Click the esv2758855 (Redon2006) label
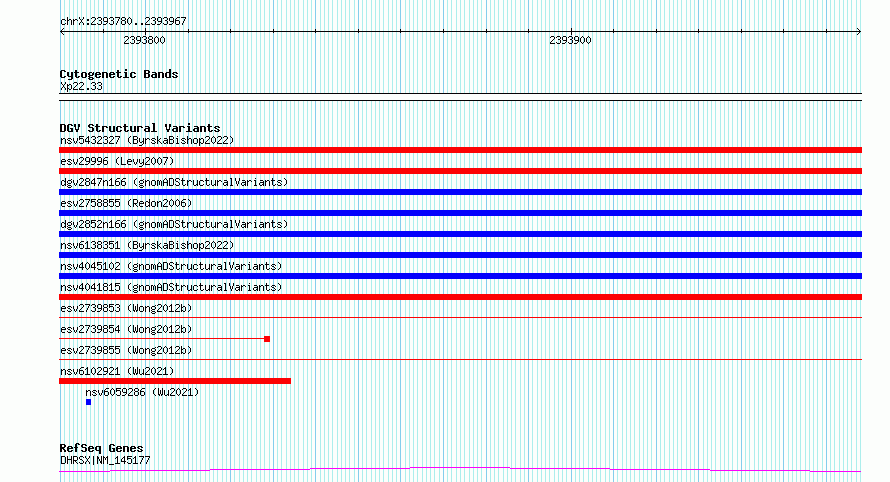The height and width of the screenshot is (482, 890). click(126, 203)
